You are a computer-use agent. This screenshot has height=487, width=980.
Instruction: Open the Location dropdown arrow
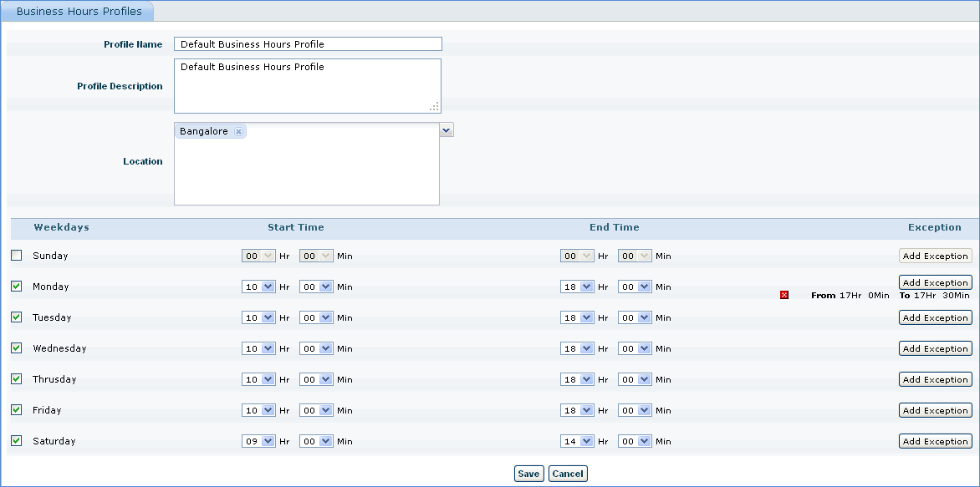(447, 130)
